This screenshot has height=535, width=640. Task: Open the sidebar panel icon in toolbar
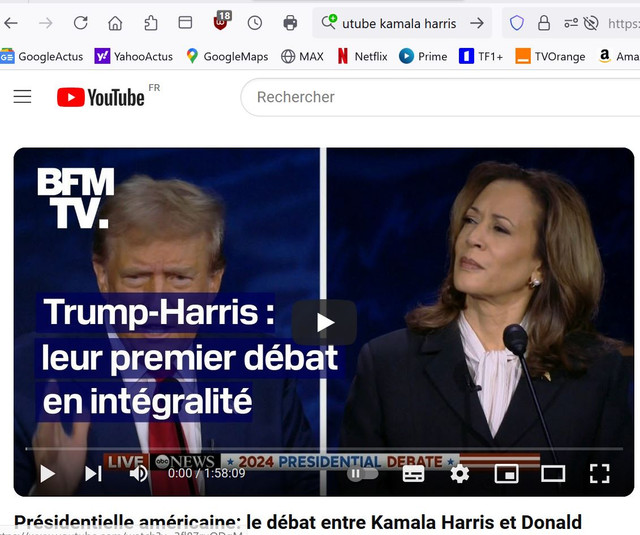(185, 22)
